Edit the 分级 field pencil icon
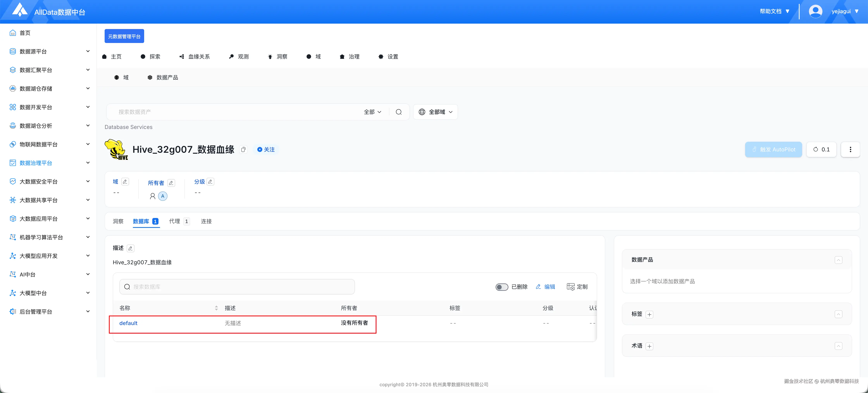Viewport: 868px width, 393px height. click(210, 182)
